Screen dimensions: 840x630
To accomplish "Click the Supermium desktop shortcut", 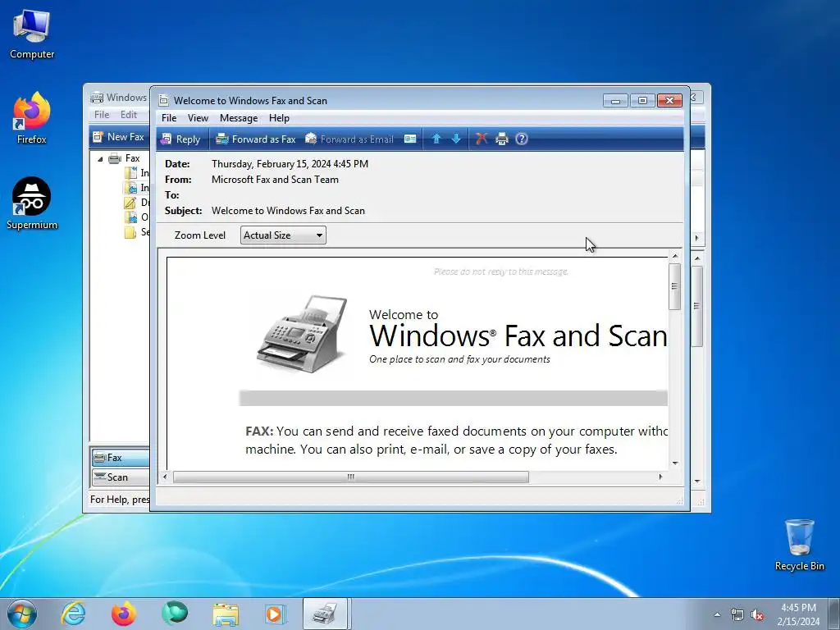I will (32, 203).
